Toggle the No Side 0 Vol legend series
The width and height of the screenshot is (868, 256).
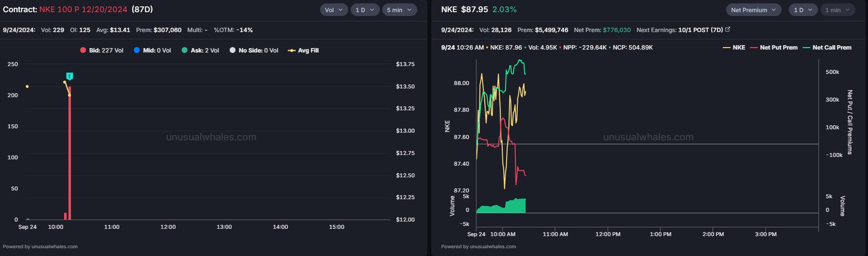[x=254, y=51]
